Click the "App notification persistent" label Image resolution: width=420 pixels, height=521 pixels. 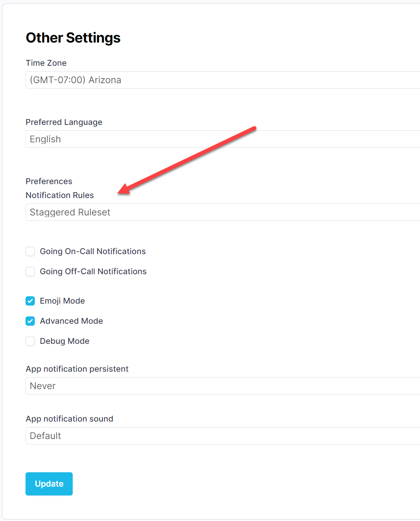[x=77, y=369]
